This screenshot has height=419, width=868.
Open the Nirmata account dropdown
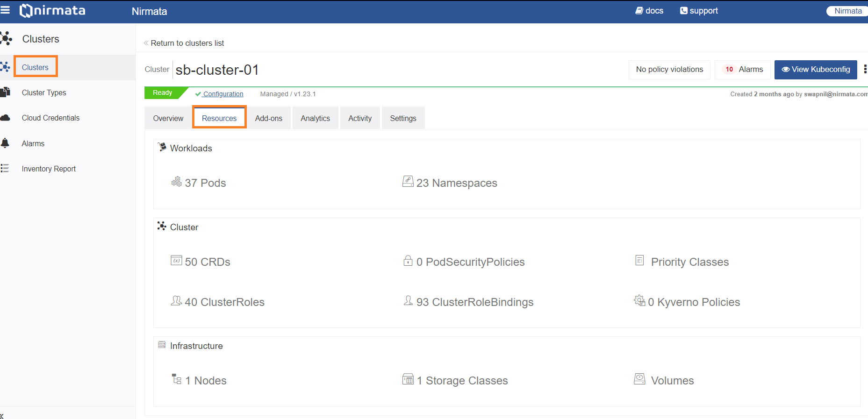tap(847, 11)
